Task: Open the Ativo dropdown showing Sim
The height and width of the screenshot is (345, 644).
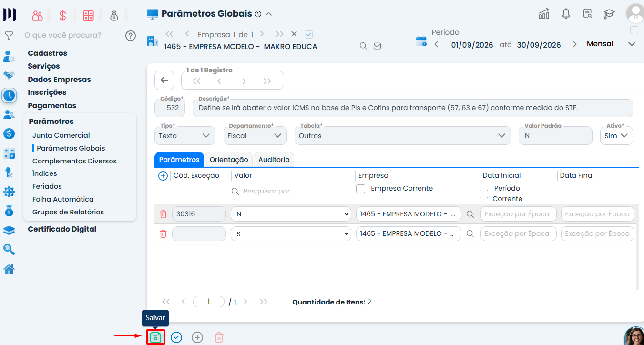Action: pos(616,136)
